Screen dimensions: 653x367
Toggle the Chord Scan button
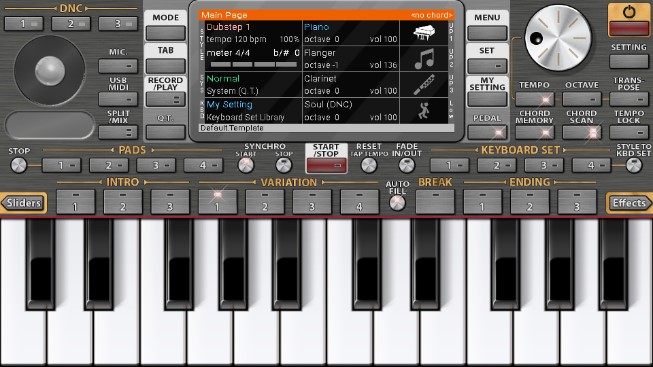(581, 132)
